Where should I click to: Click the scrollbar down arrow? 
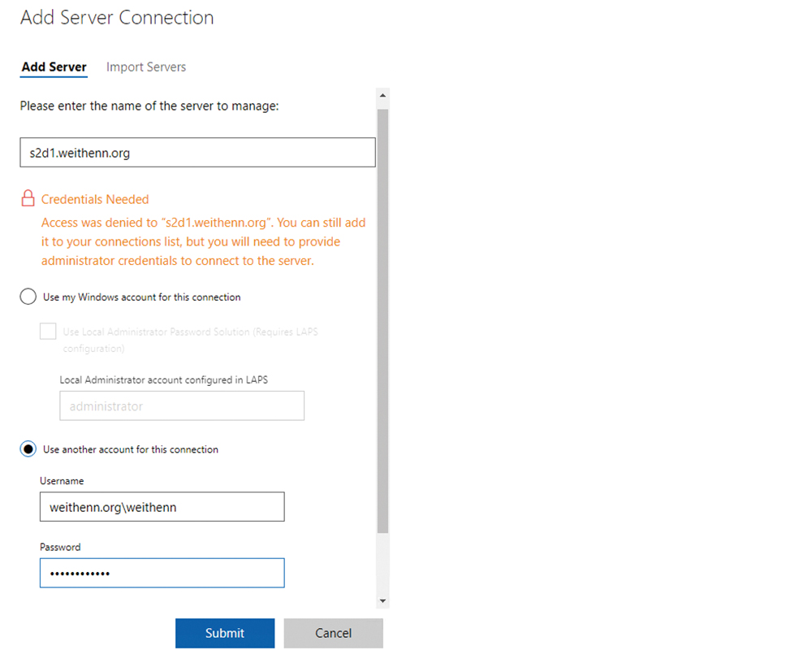(x=382, y=601)
